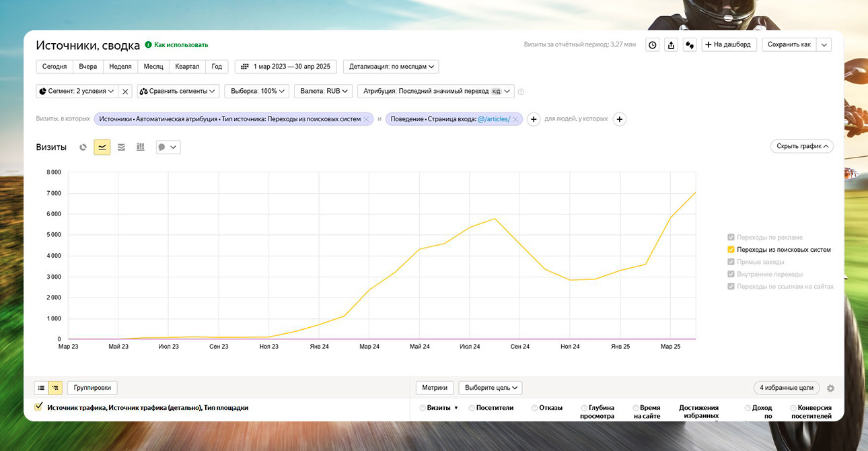Screen dimensions: 868x451
Task: Enable the Переходы по рекламе series checkbox
Action: 731,237
